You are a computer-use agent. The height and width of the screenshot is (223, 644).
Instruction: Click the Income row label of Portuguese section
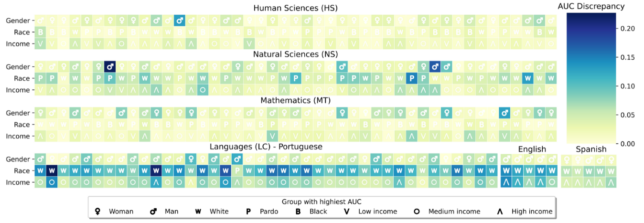click(18, 182)
